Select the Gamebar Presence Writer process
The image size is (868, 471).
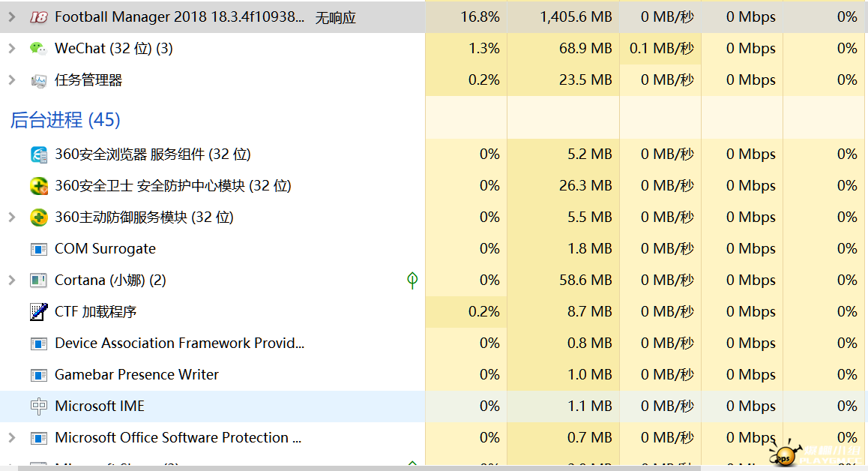(136, 375)
